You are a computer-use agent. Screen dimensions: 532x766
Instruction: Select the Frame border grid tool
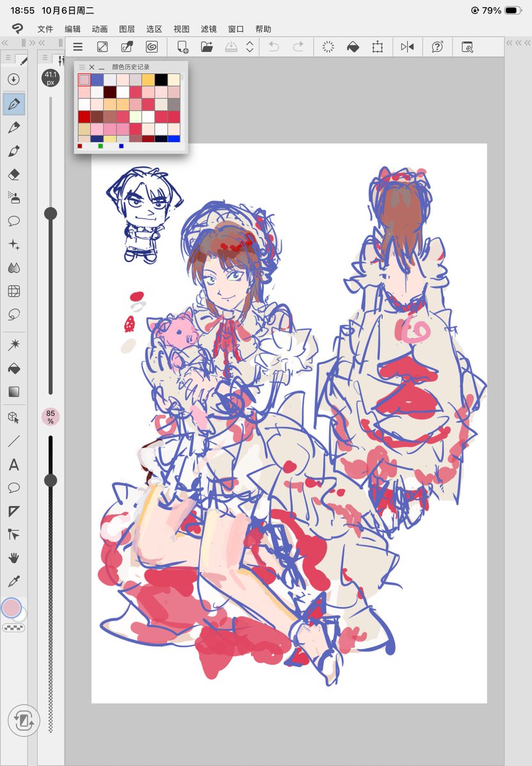point(13,291)
